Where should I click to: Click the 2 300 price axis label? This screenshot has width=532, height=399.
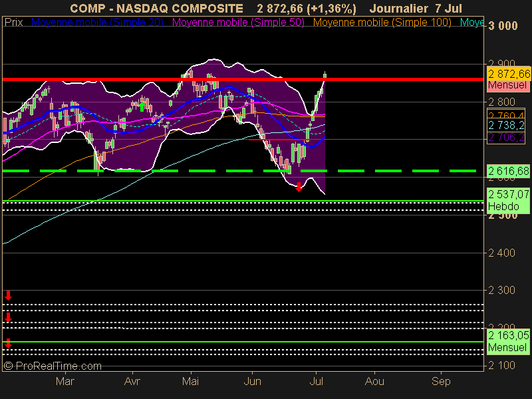click(501, 290)
